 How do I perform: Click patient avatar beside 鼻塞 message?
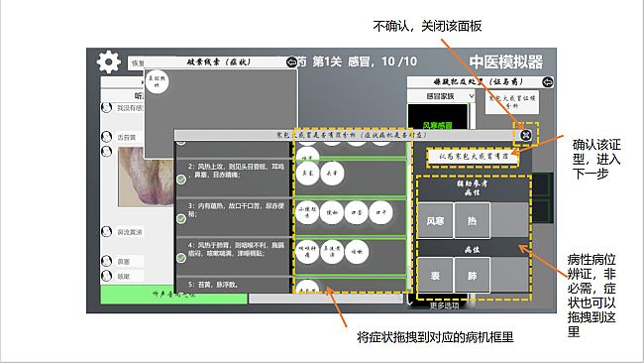click(106, 261)
